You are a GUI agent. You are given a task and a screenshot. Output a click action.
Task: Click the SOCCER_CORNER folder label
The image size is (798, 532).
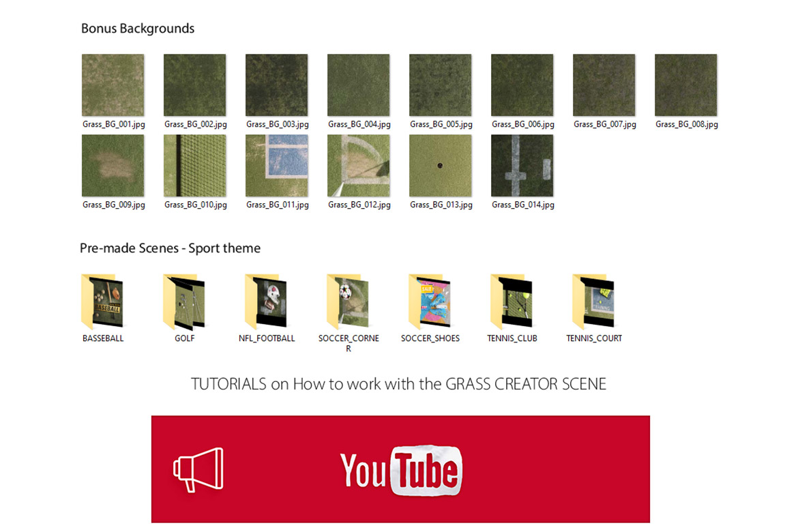(349, 343)
